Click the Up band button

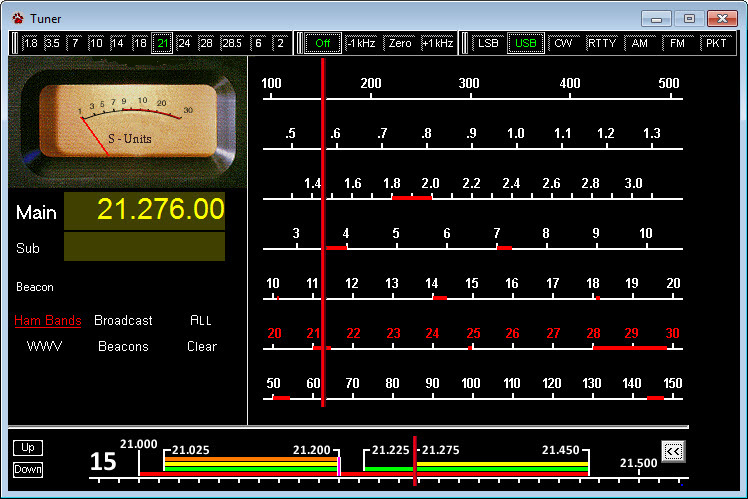pos(28,447)
